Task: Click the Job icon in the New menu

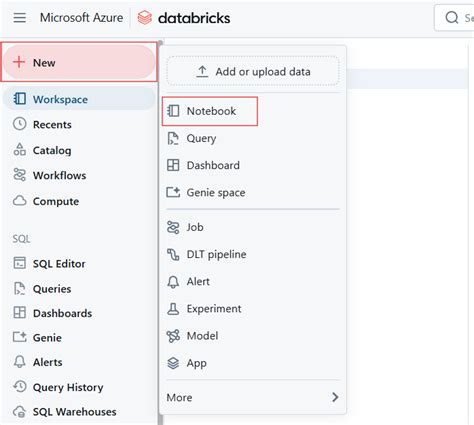Action: click(173, 227)
